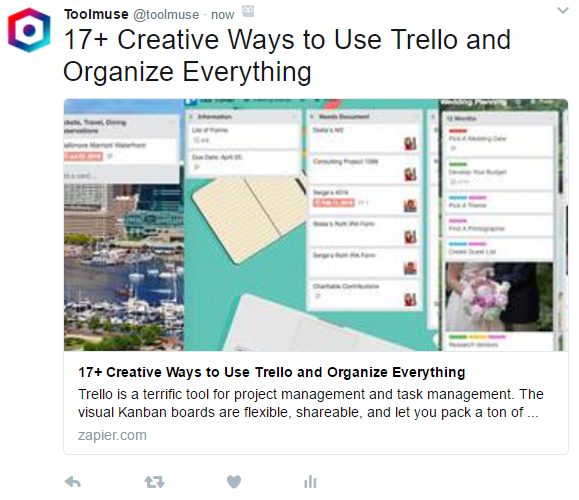The image size is (579, 500).
Task: Click the card description about Kanban boards
Action: tap(311, 403)
